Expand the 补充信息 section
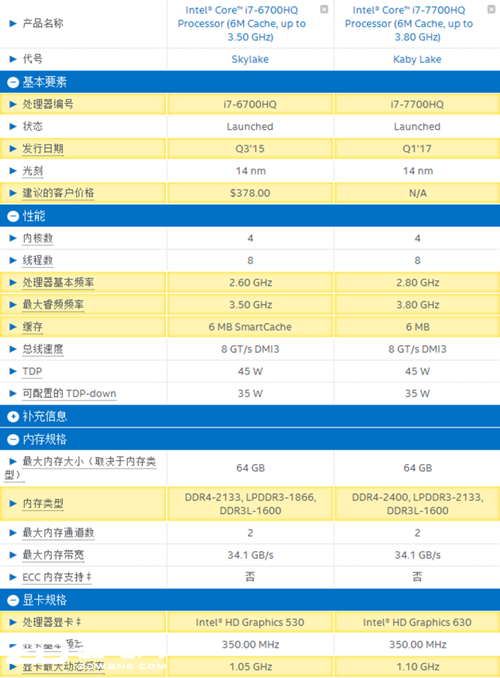Viewport: 500px width, 678px height. (x=13, y=416)
